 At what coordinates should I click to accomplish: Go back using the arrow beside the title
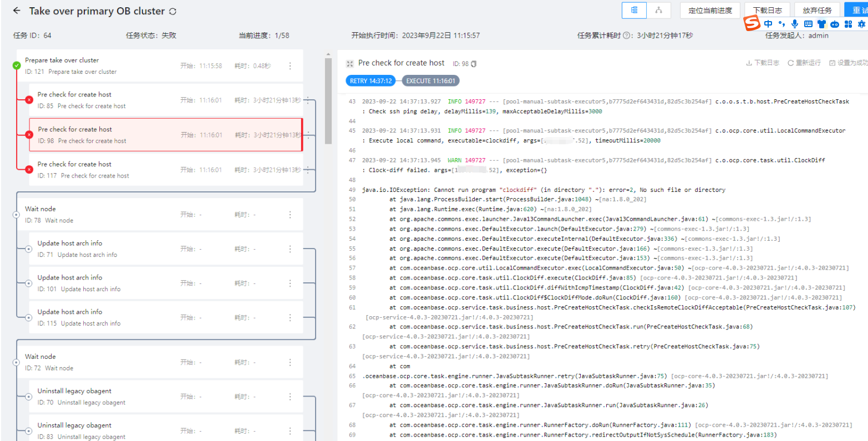pyautogui.click(x=17, y=11)
